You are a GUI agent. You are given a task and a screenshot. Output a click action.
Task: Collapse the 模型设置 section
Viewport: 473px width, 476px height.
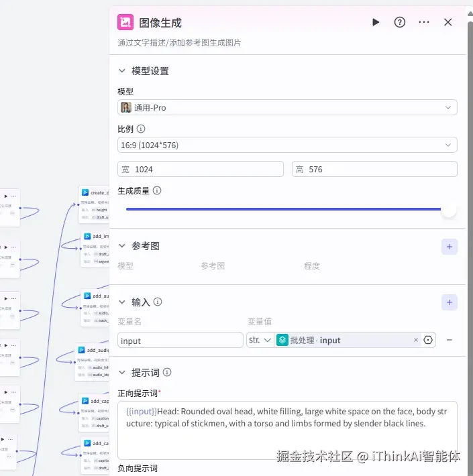[x=122, y=71]
